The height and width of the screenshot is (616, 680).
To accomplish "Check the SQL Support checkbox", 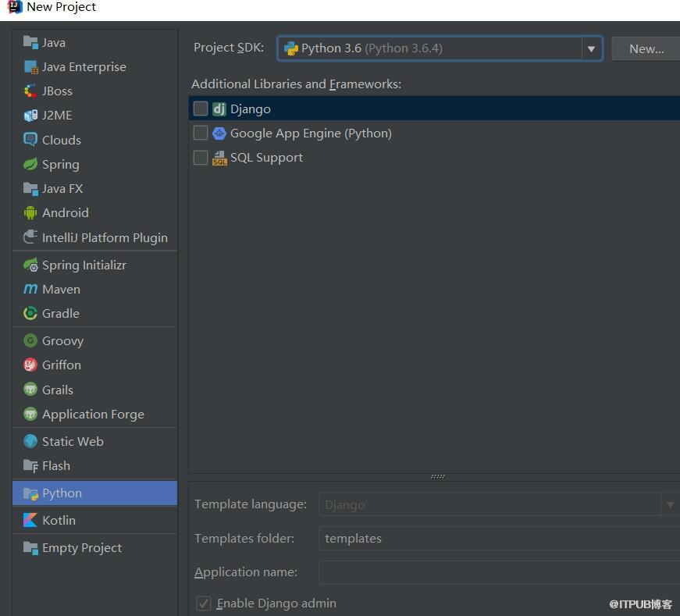I will click(x=201, y=158).
